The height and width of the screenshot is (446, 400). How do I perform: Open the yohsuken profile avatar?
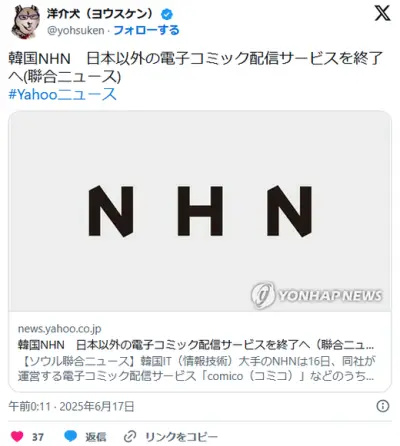26,22
